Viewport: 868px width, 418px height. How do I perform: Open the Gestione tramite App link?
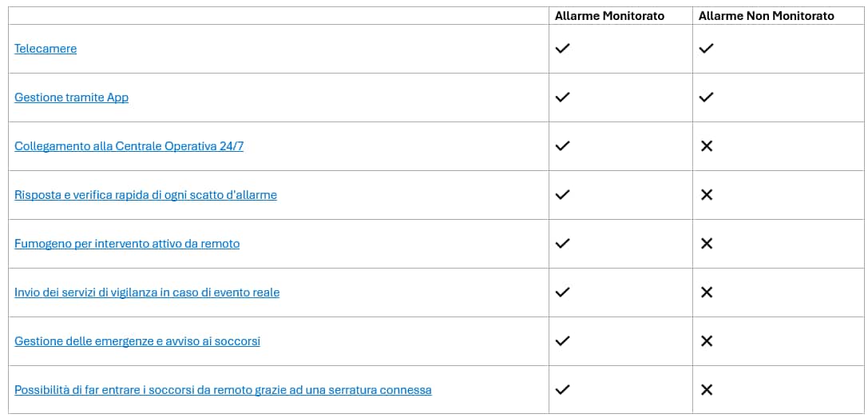click(x=71, y=98)
